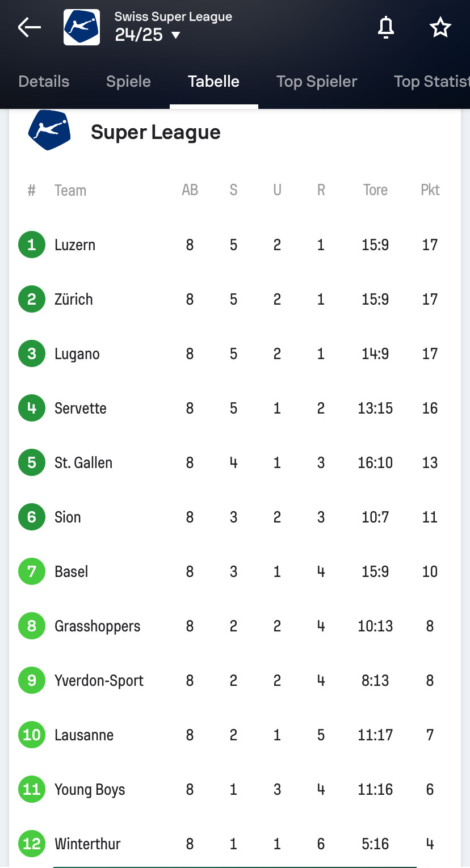Tap the Pkt column header
This screenshot has height=868, width=470.
[x=430, y=190]
